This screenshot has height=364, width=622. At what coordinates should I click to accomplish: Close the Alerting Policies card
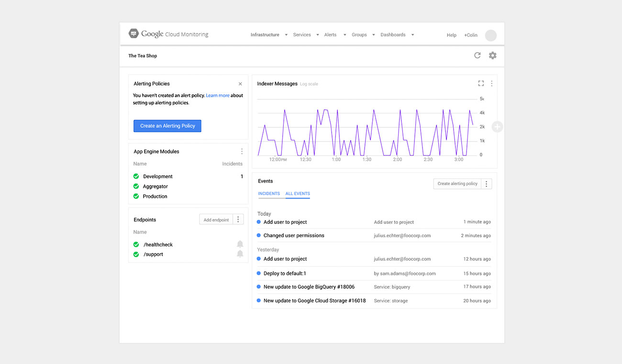click(x=240, y=84)
